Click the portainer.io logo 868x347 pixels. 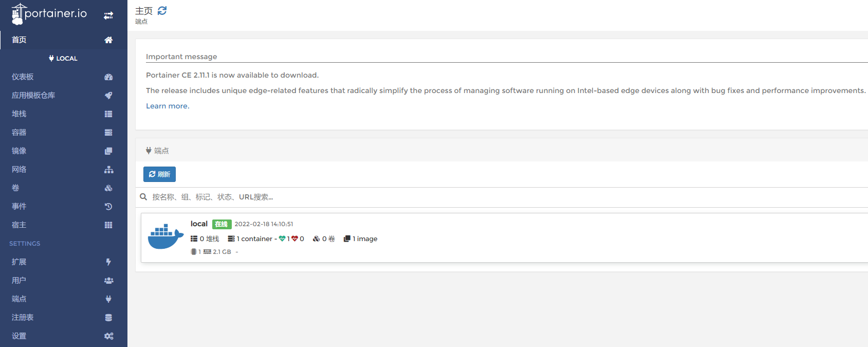point(49,14)
